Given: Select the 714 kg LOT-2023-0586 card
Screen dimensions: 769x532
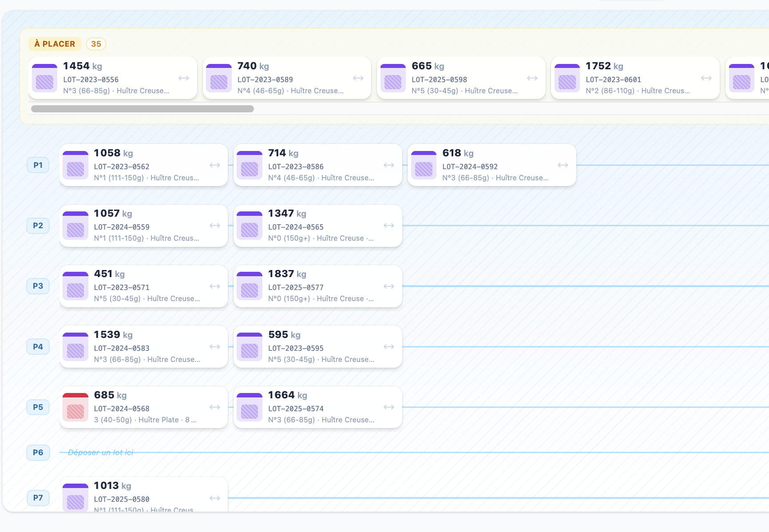Looking at the screenshot, I should (318, 165).
